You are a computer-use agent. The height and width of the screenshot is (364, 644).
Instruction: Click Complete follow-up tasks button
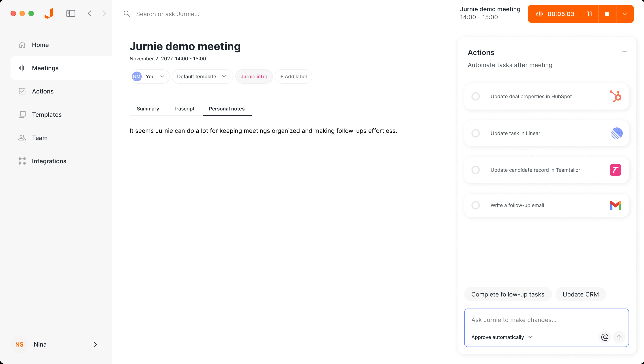point(508,294)
